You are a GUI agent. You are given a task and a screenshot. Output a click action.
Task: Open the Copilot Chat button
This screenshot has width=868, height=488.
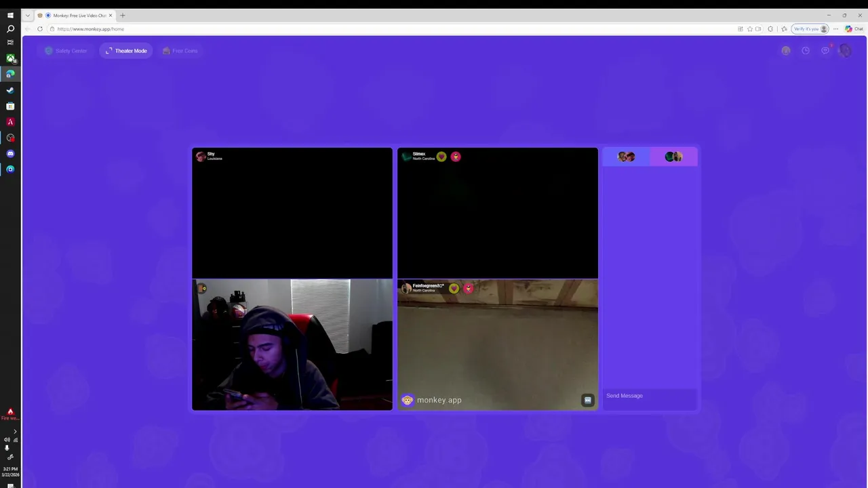click(854, 28)
